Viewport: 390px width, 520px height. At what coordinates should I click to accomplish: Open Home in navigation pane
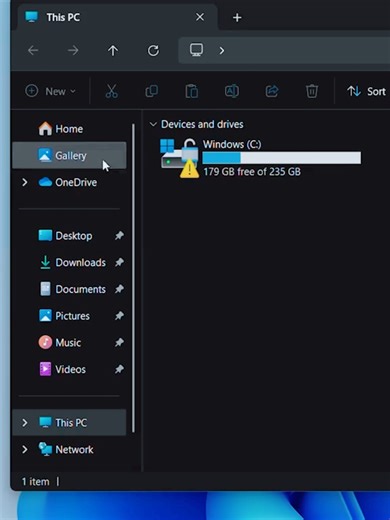coord(69,129)
